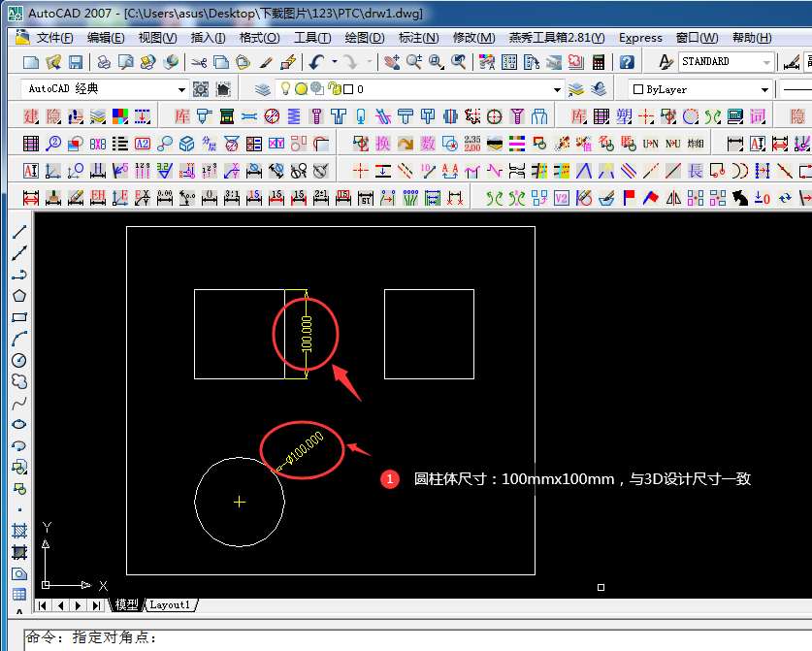Viewport: 812px width, 651px height.
Task: Click the Plot (print) icon
Action: [x=104, y=62]
